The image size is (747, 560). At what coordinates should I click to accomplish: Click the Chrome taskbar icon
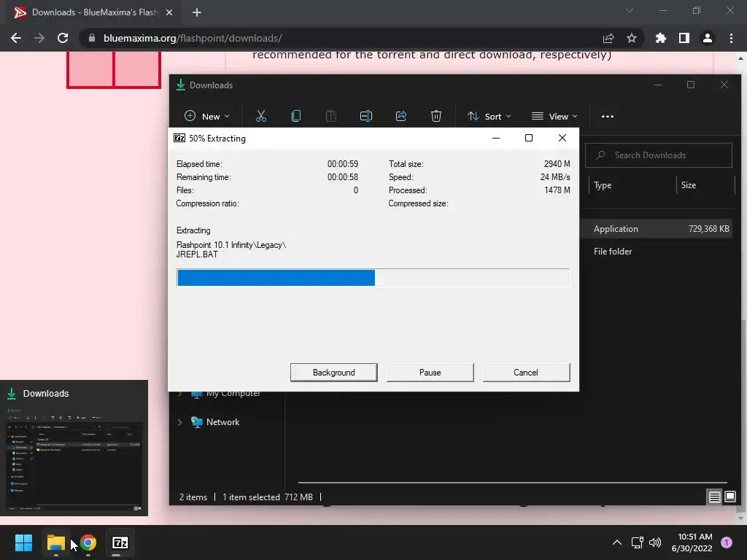(88, 542)
